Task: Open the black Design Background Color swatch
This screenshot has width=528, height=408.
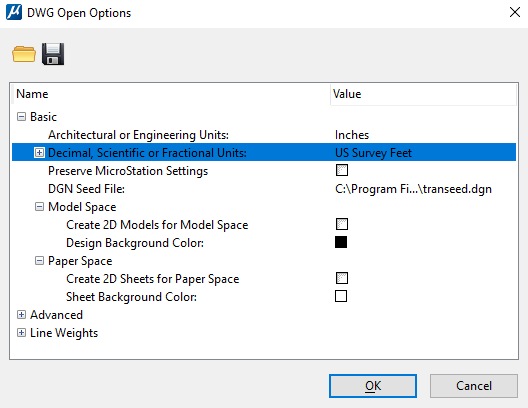Action: (x=341, y=242)
